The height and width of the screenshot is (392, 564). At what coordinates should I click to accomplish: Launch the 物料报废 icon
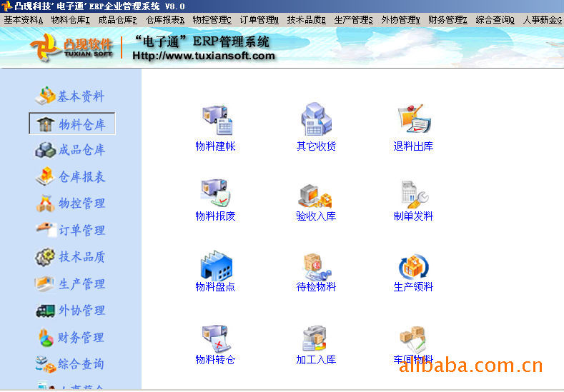[x=214, y=193]
